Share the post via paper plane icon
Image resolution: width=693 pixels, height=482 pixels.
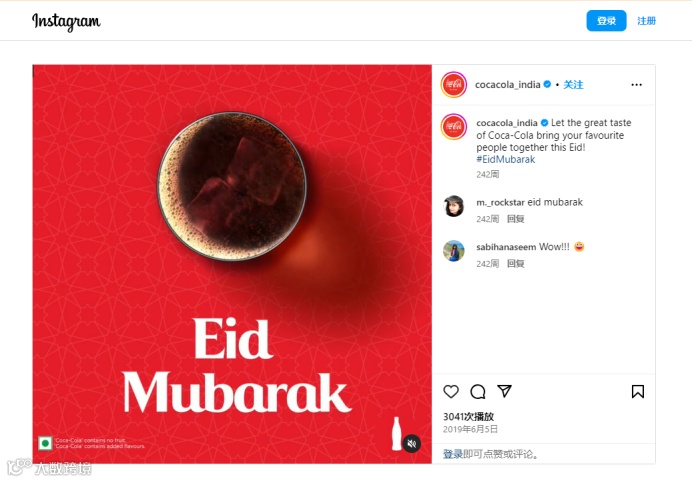pos(504,391)
